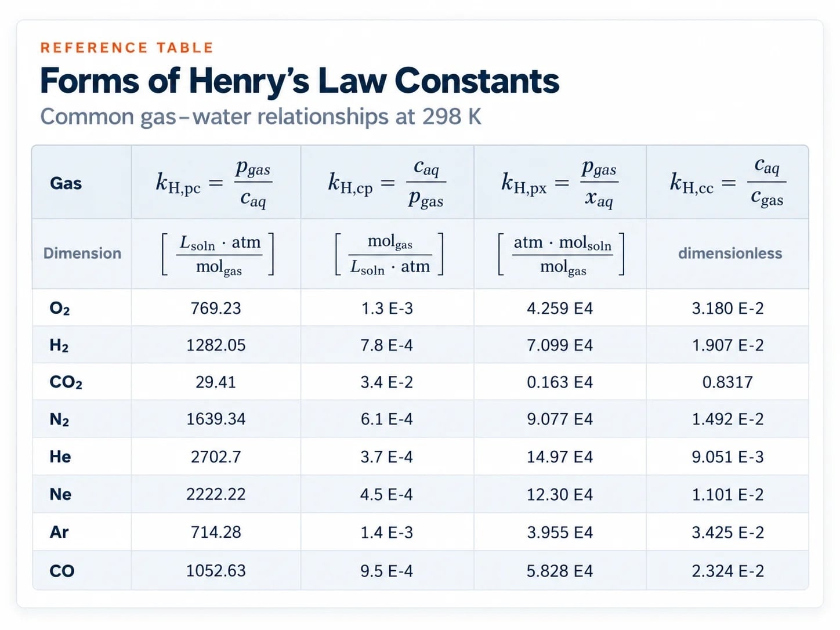Click the cell reading 1.3 E-3
The width and height of the screenshot is (840, 630).
tap(387, 308)
